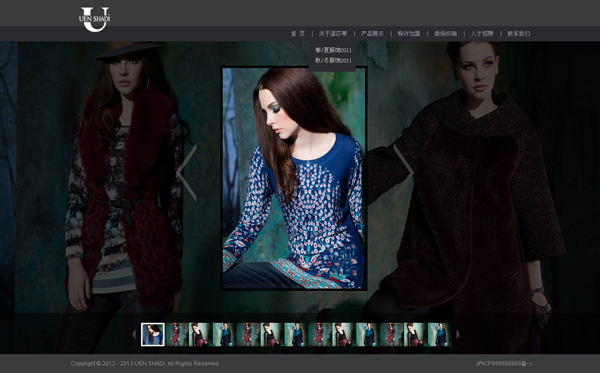Image resolution: width=600 pixels, height=373 pixels.
Task: Open 首页 home menu item
Action: (x=298, y=34)
